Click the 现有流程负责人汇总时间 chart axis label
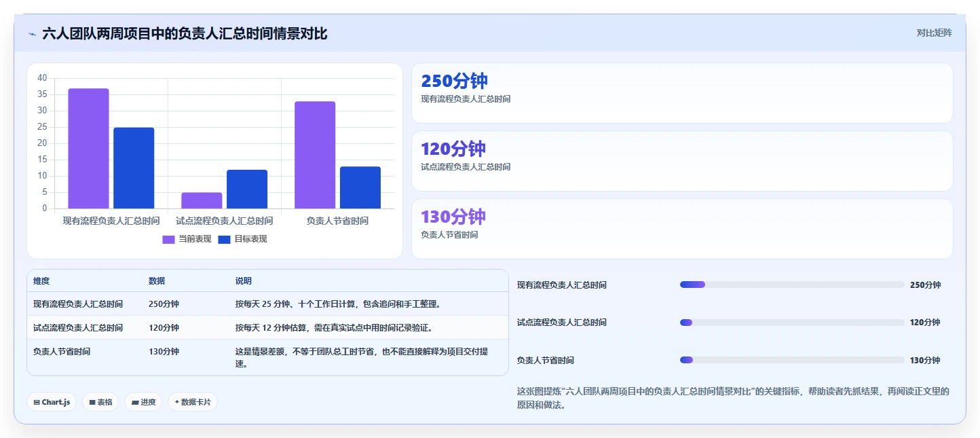The image size is (980, 438). (x=111, y=221)
